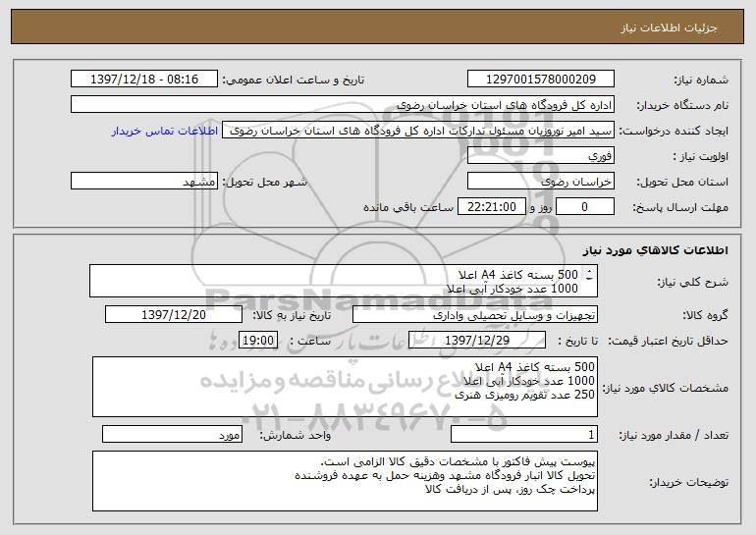756x535 pixels.
Task: Click the priority field showing فوری
Action: click(540, 156)
